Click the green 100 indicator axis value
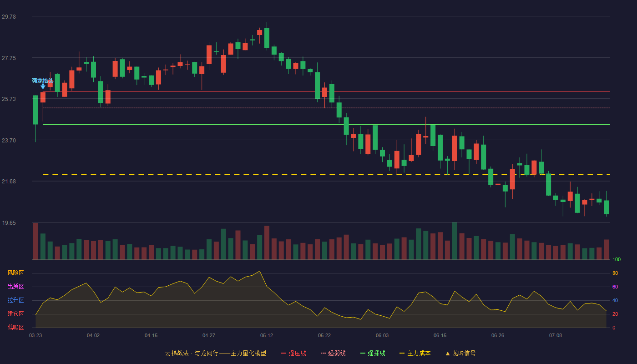 point(617,260)
